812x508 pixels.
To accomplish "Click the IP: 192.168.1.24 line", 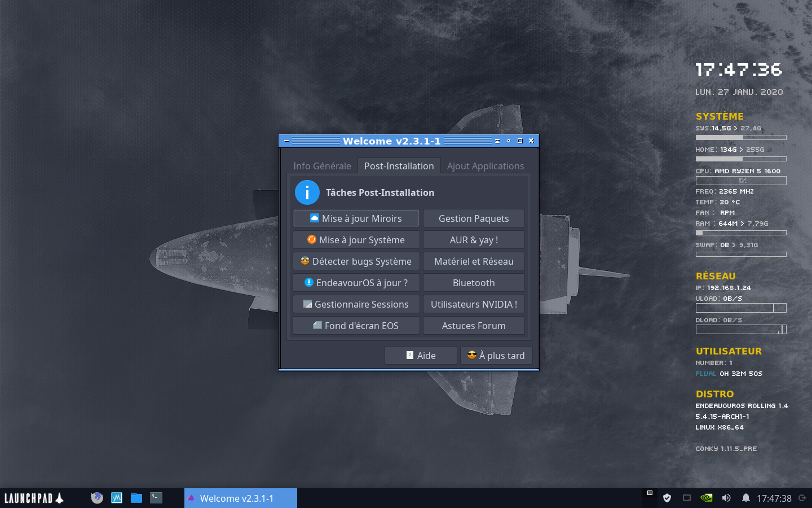I will pos(723,288).
